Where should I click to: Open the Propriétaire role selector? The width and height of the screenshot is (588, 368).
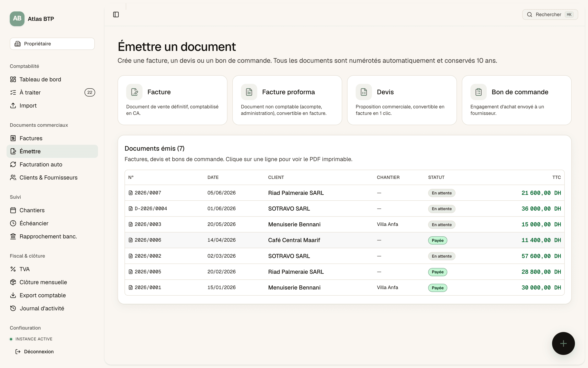click(x=52, y=44)
